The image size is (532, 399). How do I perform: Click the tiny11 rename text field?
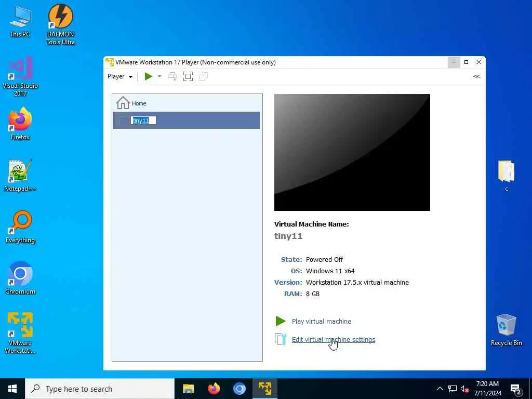143,121
